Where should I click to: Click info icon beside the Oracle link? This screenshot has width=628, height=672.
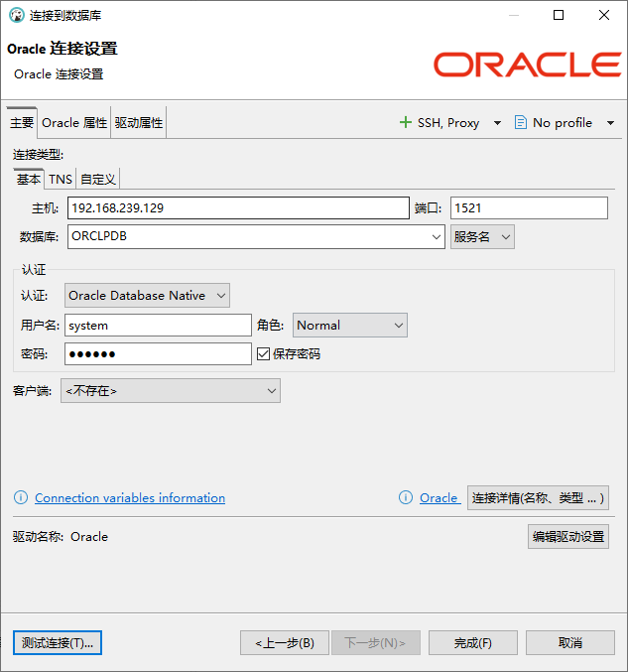click(405, 497)
